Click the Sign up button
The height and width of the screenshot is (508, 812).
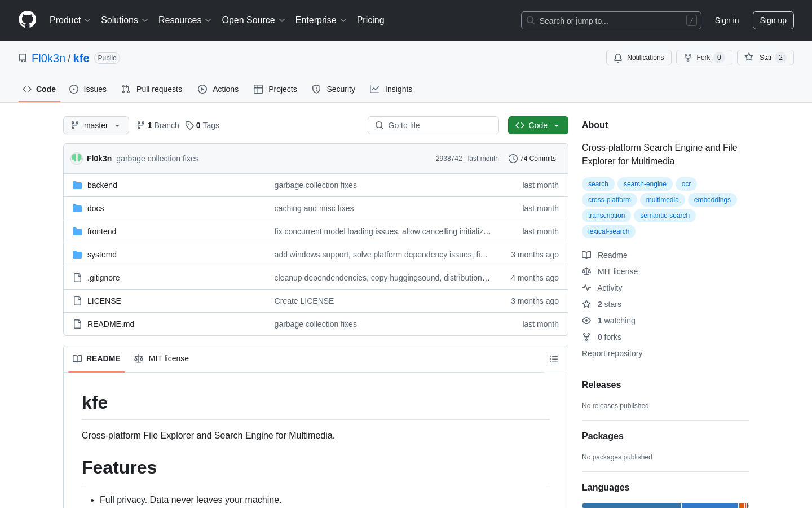click(773, 20)
